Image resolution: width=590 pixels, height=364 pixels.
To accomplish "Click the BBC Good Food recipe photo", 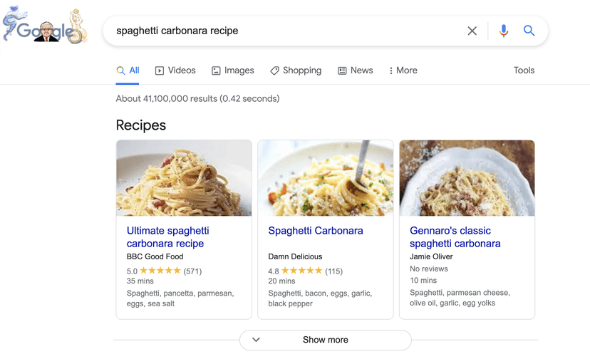I will [184, 178].
